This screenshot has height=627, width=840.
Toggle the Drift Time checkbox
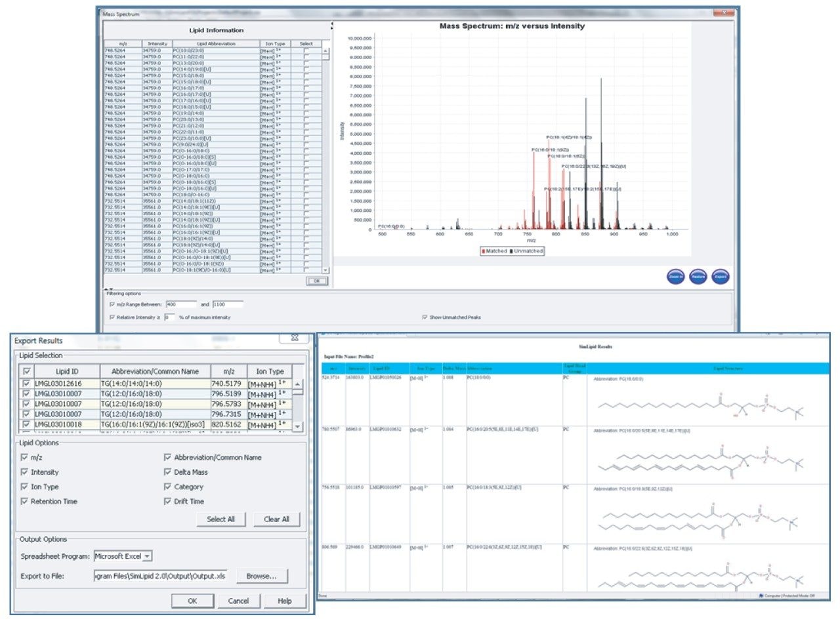click(x=167, y=502)
